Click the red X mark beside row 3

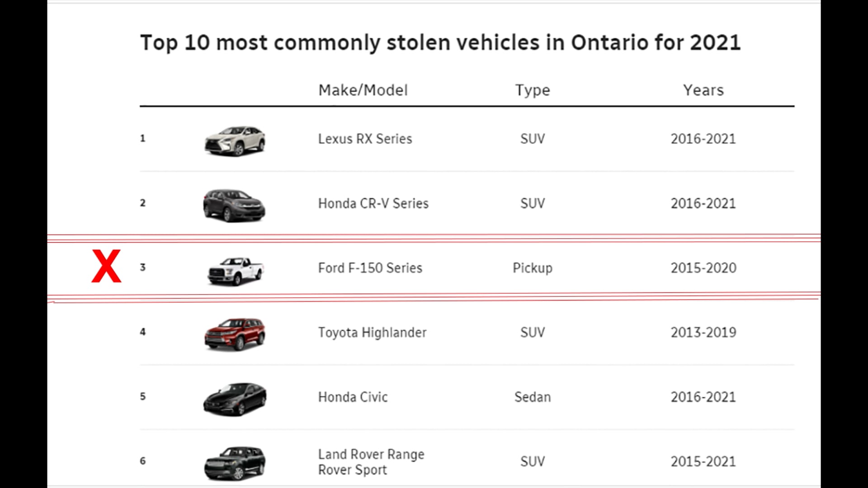[106, 266]
